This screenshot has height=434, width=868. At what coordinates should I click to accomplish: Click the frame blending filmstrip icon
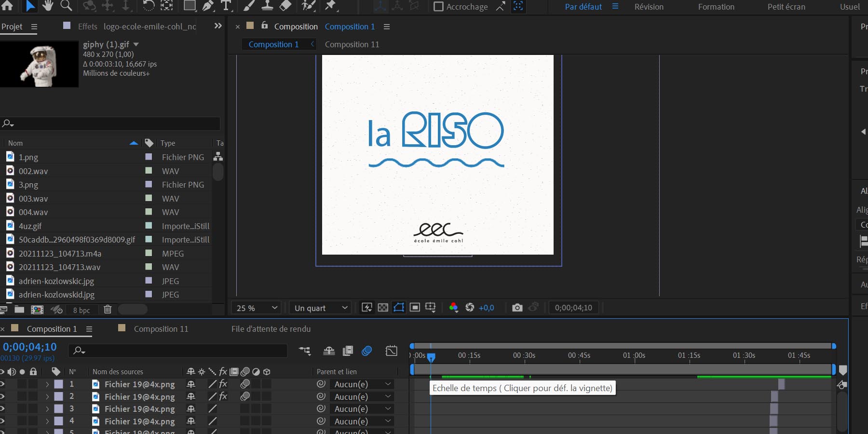tap(348, 351)
